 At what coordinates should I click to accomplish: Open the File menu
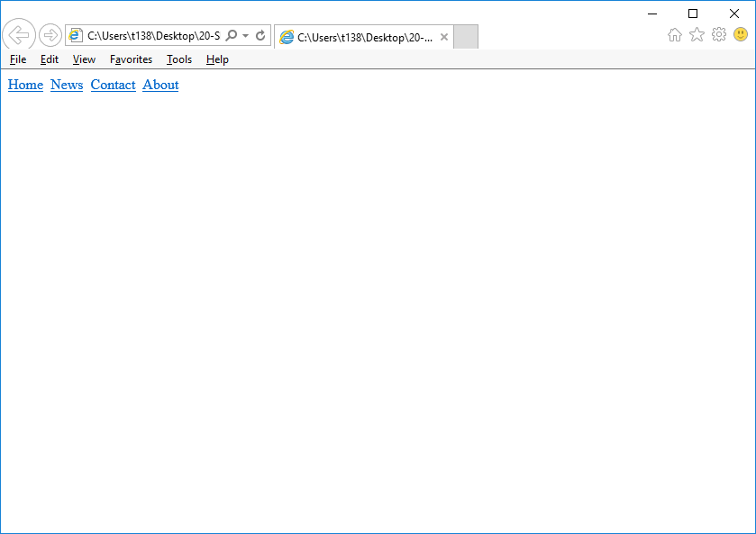pyautogui.click(x=17, y=59)
